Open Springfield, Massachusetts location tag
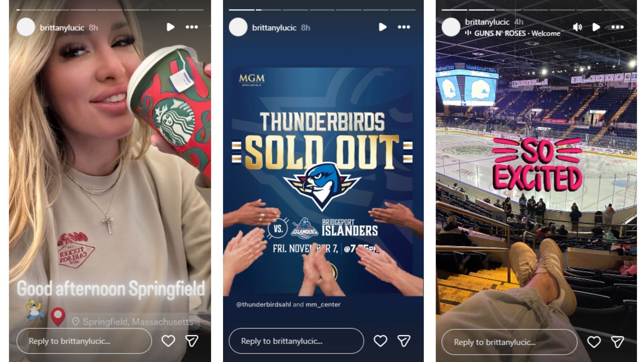644x362 pixels. pos(133,322)
